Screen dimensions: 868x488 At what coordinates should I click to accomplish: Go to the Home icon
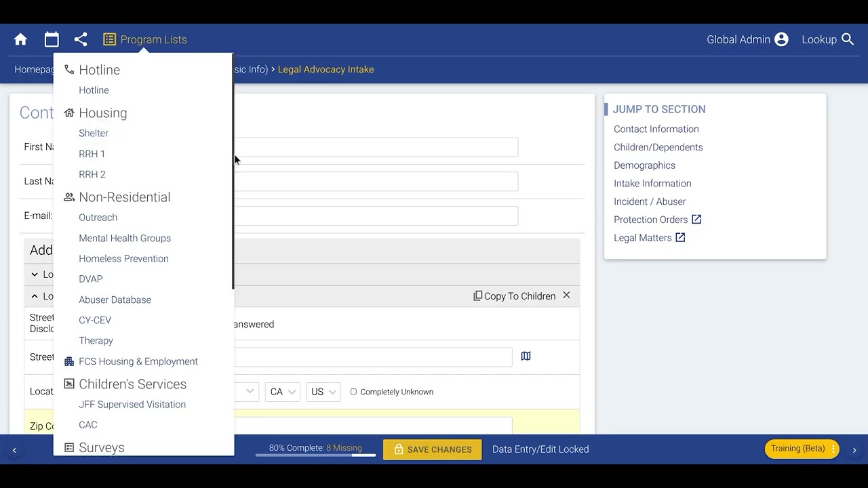tap(20, 39)
